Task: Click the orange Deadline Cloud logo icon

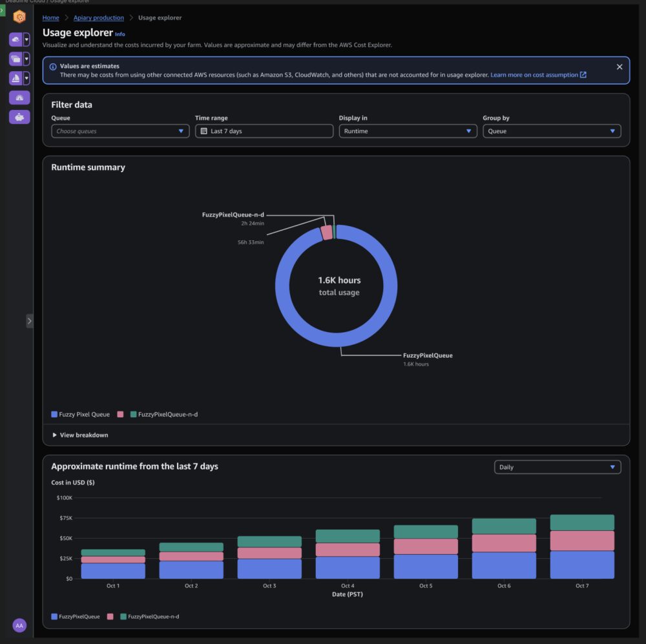Action: [19, 17]
